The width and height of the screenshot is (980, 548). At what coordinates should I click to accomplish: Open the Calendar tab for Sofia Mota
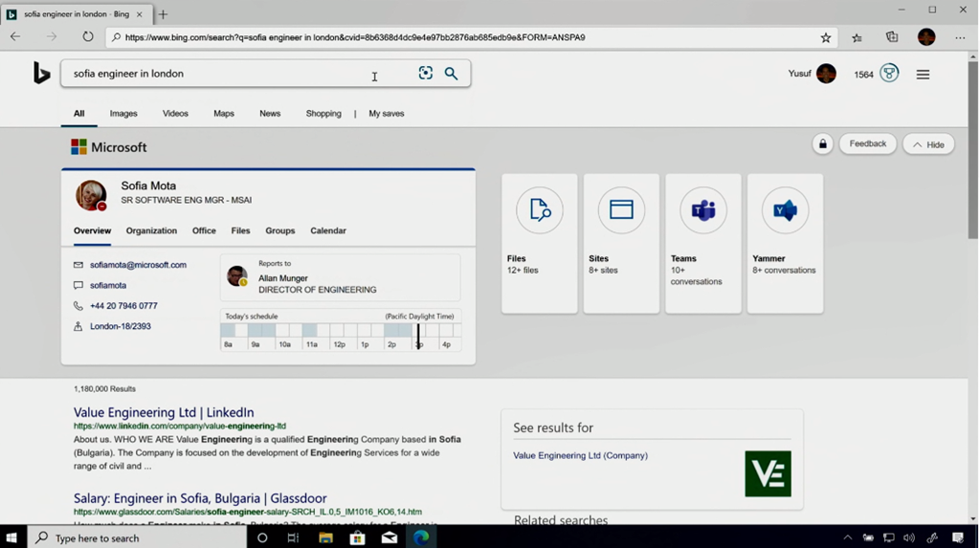pyautogui.click(x=328, y=230)
